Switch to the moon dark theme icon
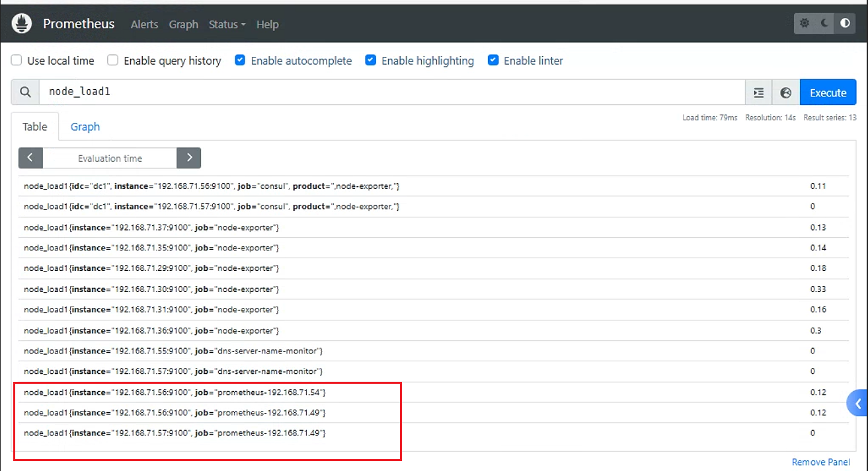 (x=825, y=23)
